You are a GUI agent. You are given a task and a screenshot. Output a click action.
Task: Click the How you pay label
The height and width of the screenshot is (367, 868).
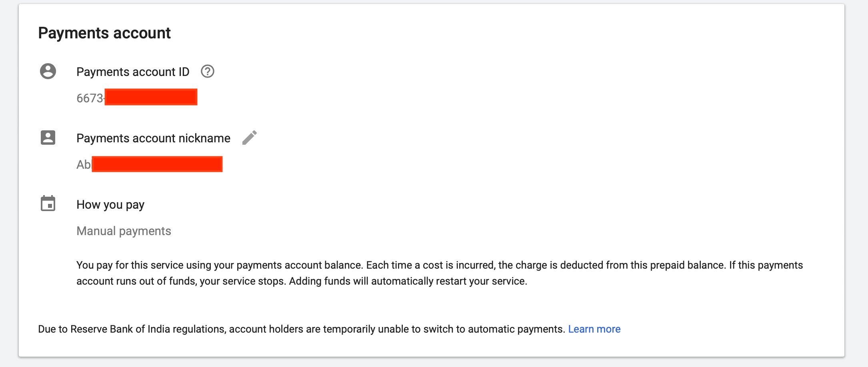[110, 205]
